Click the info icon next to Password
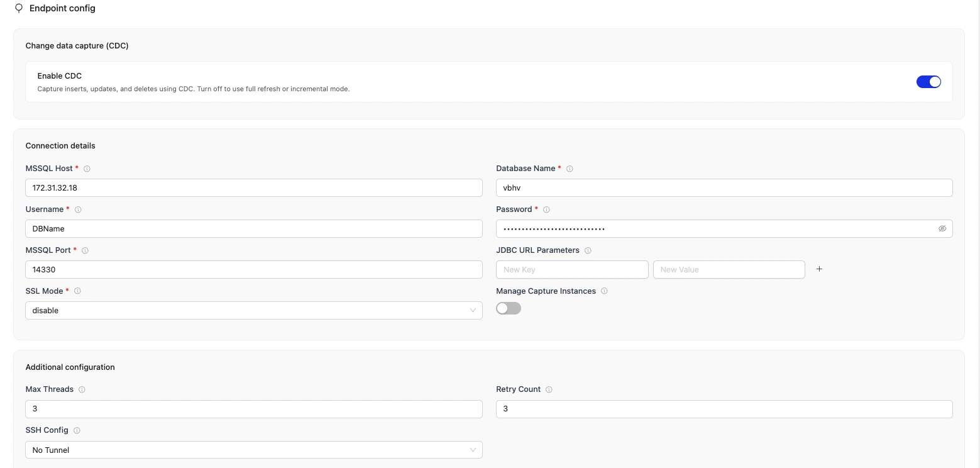This screenshot has width=980, height=468. [546, 209]
